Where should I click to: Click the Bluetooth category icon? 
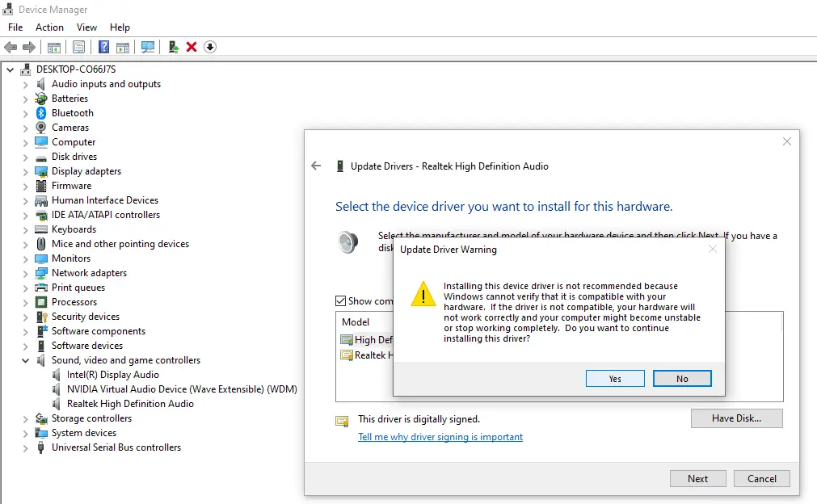click(x=41, y=113)
